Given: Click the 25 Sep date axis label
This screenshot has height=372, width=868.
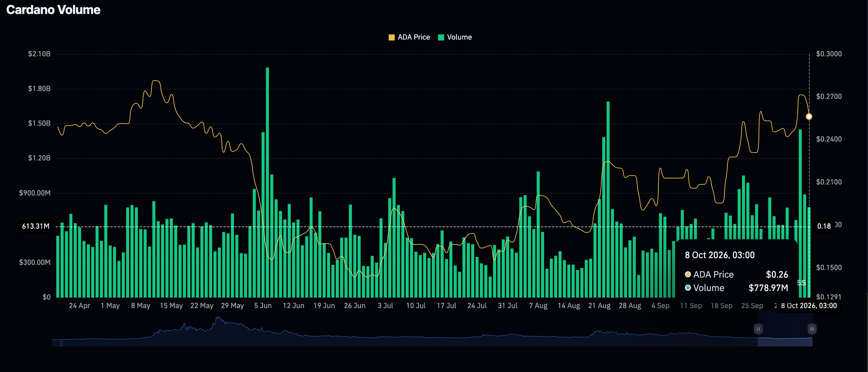Looking at the screenshot, I should [x=752, y=306].
